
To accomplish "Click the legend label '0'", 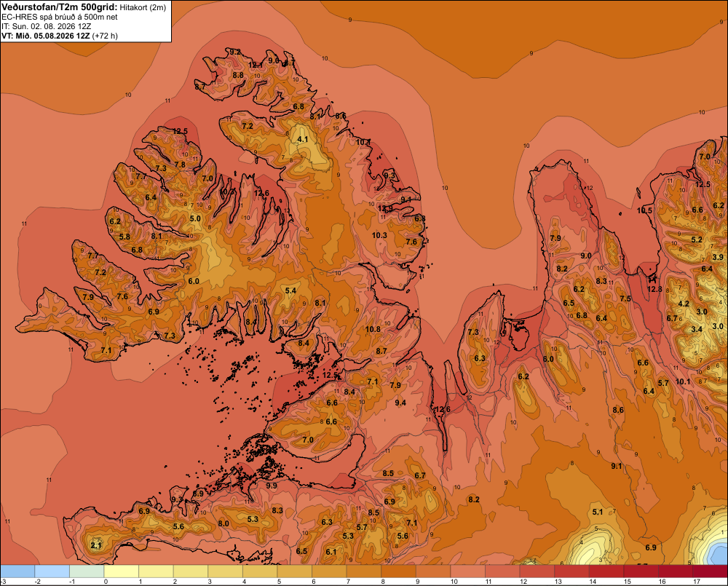I will pyautogui.click(x=106, y=582).
